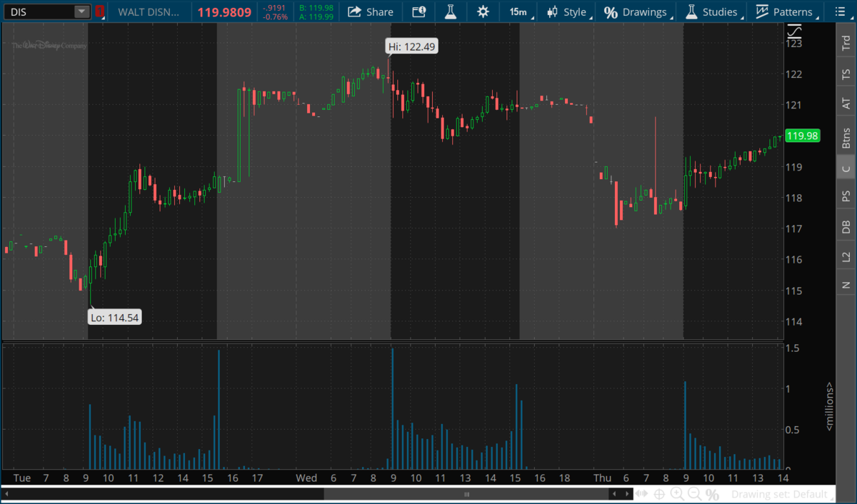
Task: Open the AT sidebar tab
Action: coord(846,104)
